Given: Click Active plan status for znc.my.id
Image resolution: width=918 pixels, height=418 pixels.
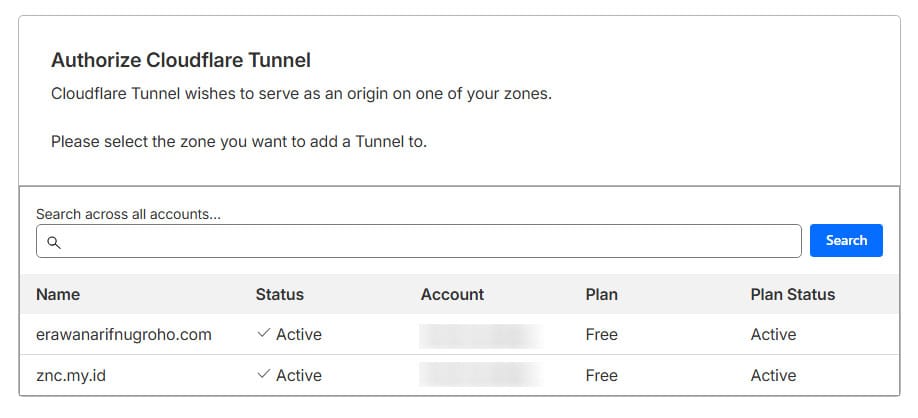Looking at the screenshot, I should click(774, 376).
